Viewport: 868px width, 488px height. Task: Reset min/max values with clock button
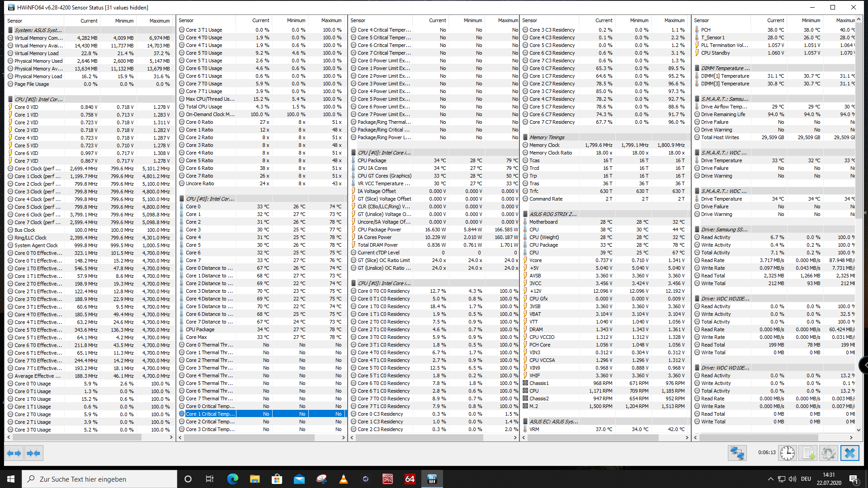[x=787, y=453]
